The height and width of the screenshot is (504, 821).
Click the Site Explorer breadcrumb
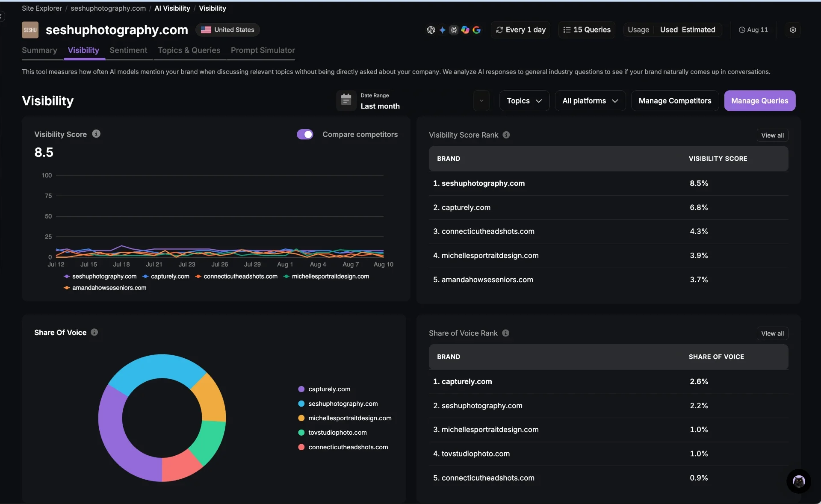point(42,9)
